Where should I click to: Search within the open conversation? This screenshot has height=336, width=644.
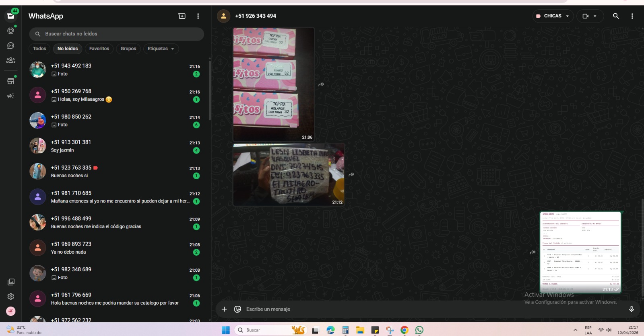615,16
